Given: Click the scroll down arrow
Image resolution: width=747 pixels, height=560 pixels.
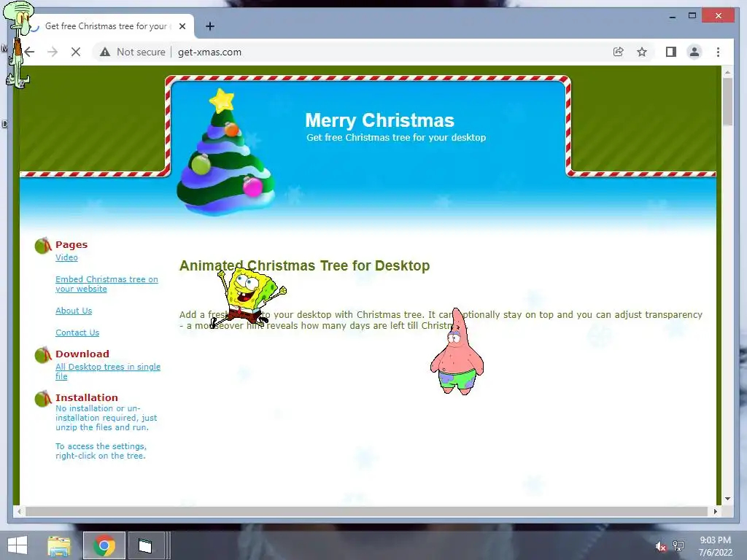Looking at the screenshot, I should (727, 499).
